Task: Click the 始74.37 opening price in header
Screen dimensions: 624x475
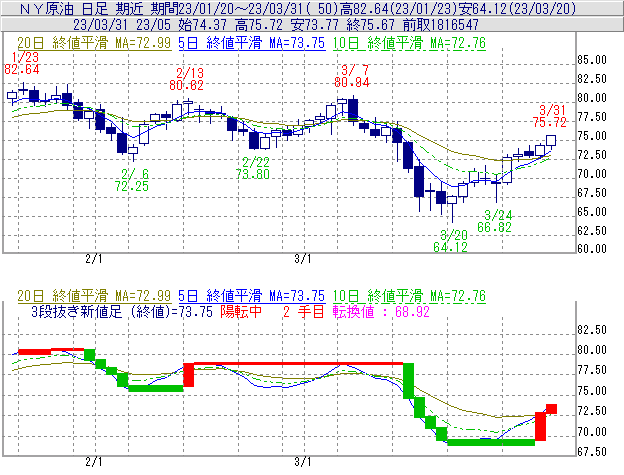Action: [202, 25]
